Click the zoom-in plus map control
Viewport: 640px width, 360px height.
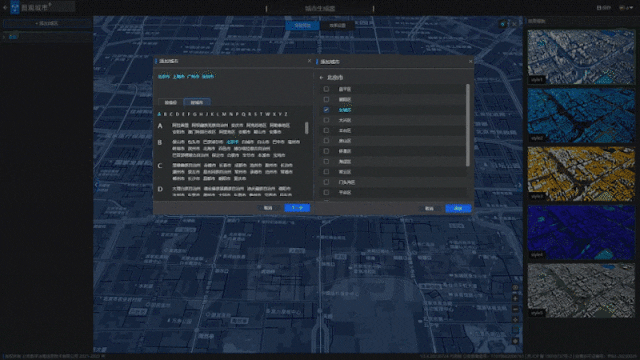515,299
